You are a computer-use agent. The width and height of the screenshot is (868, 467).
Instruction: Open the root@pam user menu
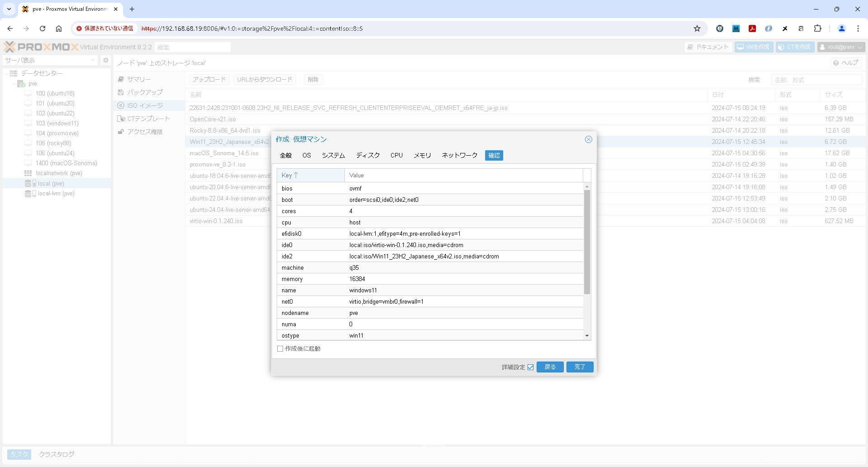point(841,47)
